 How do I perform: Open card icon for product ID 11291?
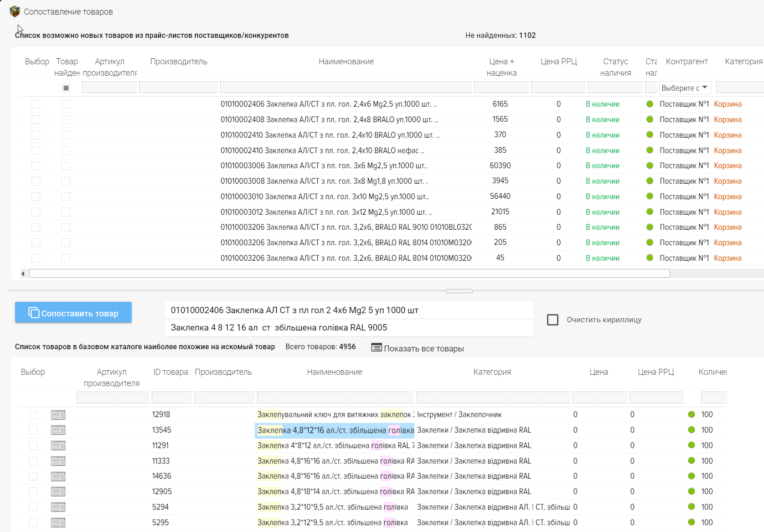(x=58, y=445)
